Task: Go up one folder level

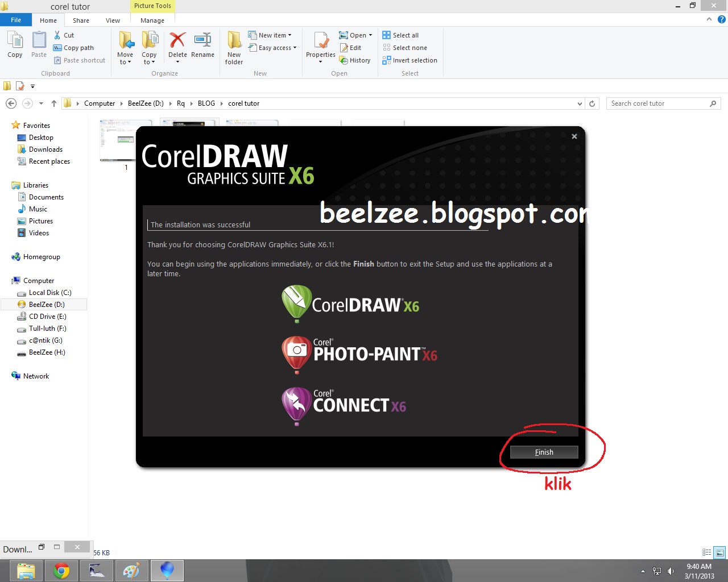Action: (x=54, y=103)
